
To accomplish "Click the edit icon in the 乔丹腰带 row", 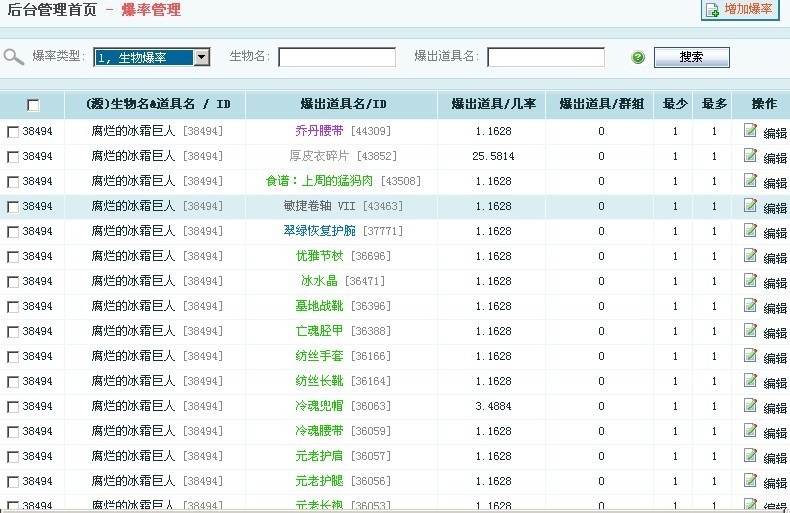I will coord(750,130).
